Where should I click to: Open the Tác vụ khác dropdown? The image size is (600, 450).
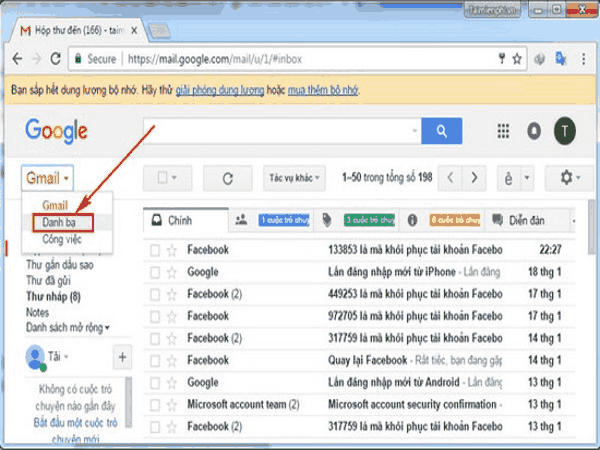click(294, 178)
